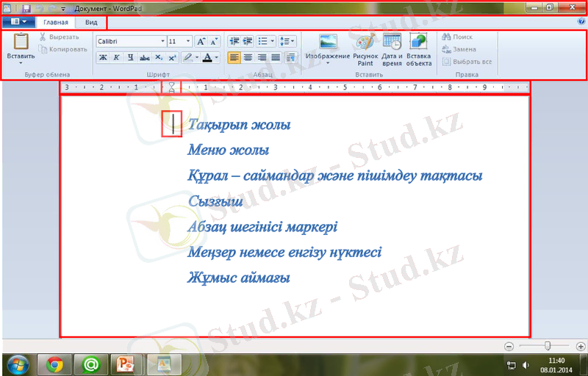Apply text highlight color

point(187,57)
